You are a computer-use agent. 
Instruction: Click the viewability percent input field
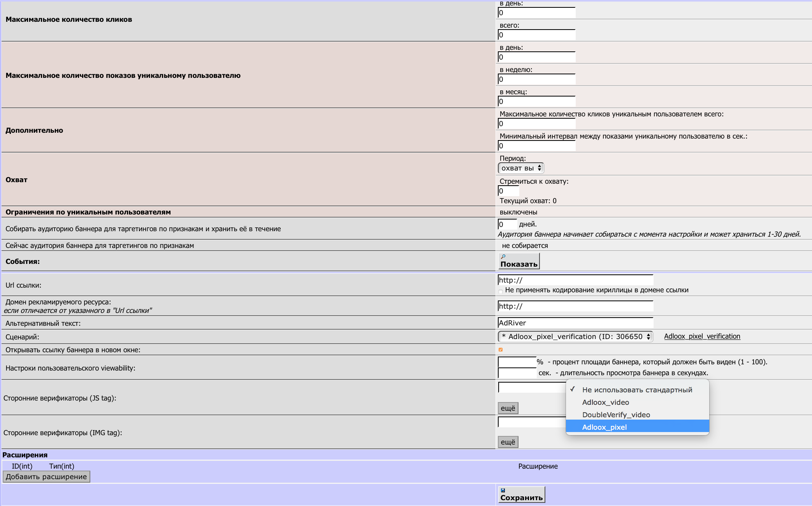pos(517,362)
